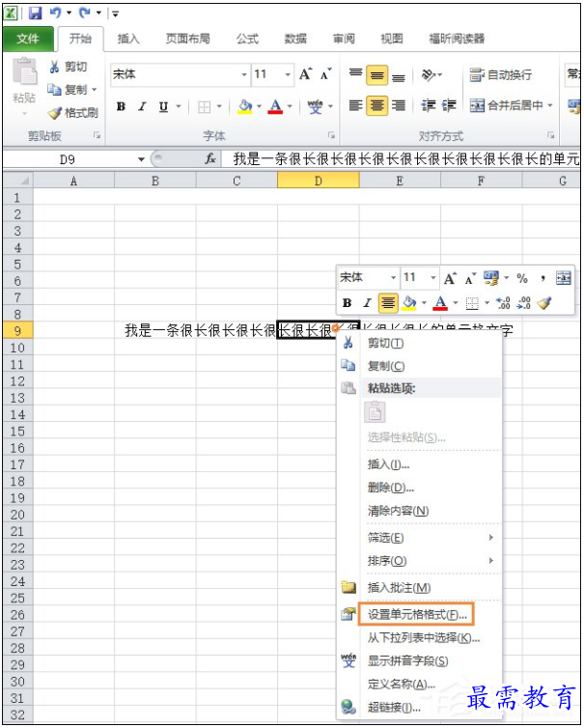Screen dimensions: 584x728
Task: Click the comma style in mini toolbar
Action: click(x=542, y=278)
